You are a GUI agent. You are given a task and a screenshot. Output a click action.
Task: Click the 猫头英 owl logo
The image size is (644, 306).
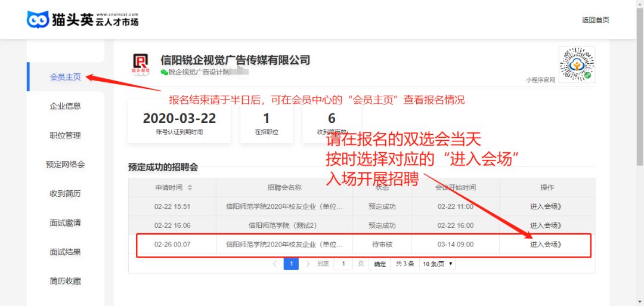[38, 19]
